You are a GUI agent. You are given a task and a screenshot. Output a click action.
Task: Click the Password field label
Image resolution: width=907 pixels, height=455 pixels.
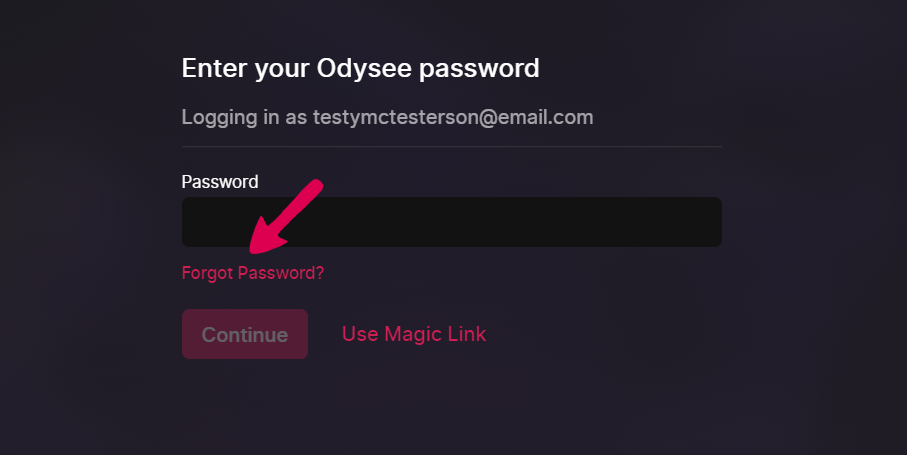(220, 182)
